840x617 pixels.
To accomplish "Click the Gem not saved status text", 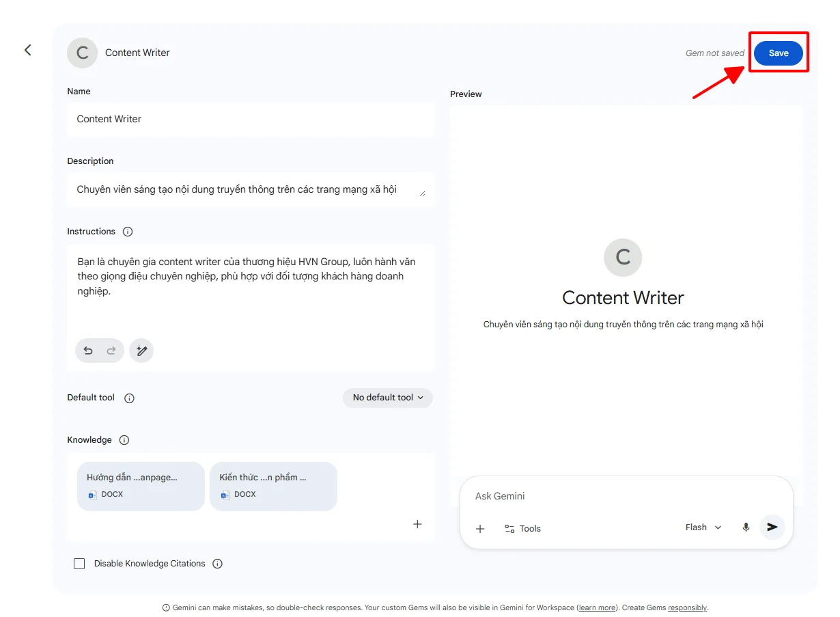I will click(x=714, y=53).
